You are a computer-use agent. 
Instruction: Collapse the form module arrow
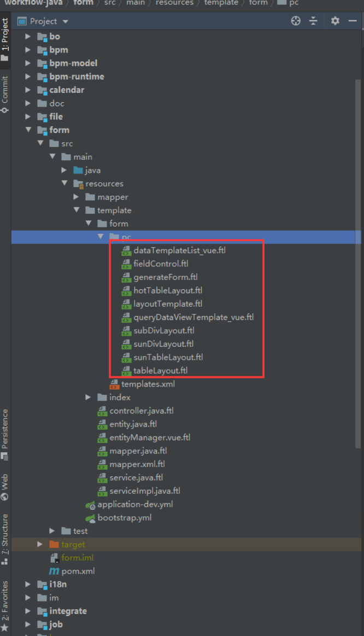coord(28,130)
